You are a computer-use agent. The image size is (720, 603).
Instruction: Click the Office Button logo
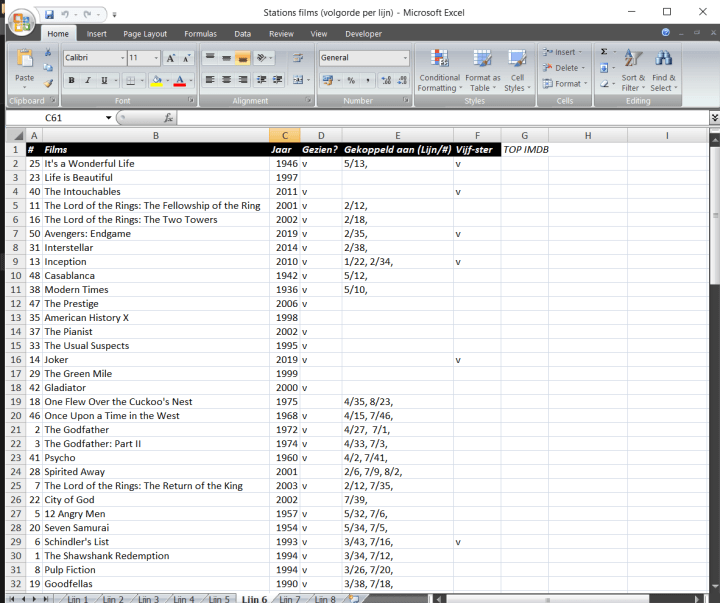pos(22,22)
